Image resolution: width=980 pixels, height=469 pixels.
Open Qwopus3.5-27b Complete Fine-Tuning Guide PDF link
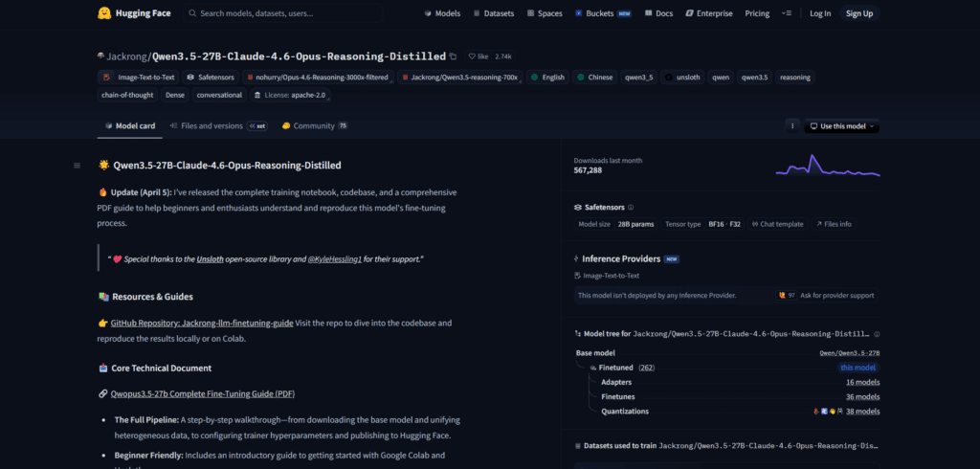pos(203,394)
